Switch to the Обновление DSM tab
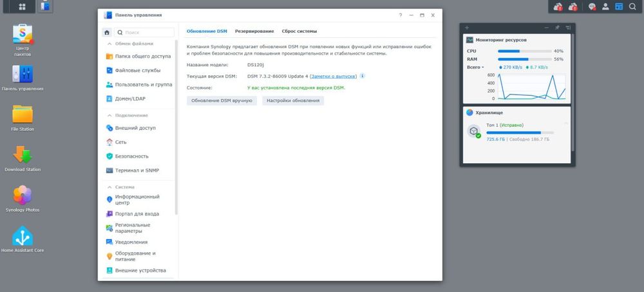 point(207,31)
